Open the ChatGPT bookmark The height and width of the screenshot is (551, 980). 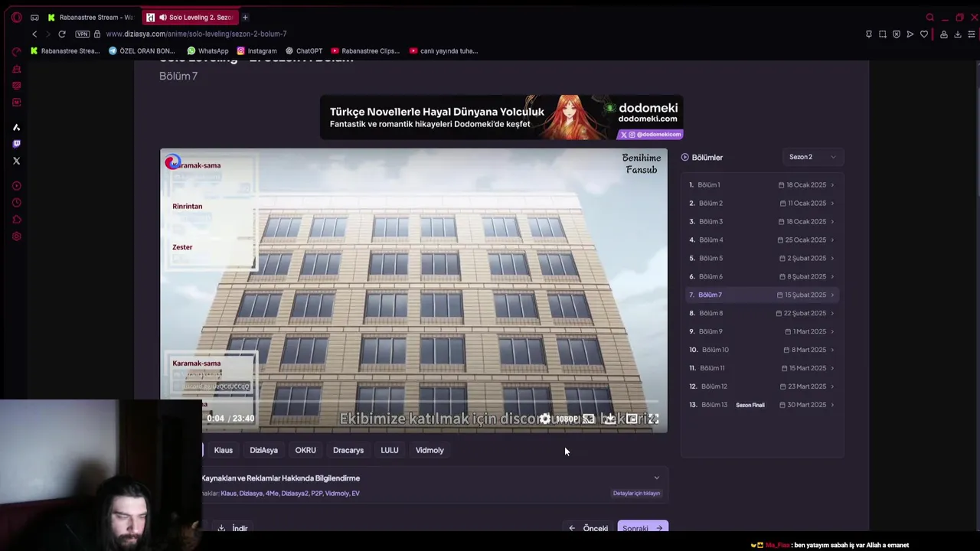[304, 51]
